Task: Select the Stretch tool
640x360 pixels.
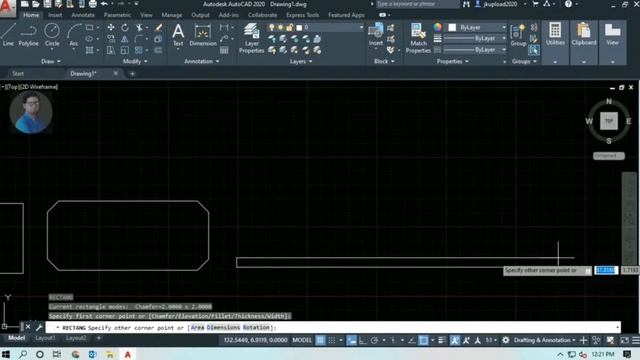Action: (x=111, y=50)
